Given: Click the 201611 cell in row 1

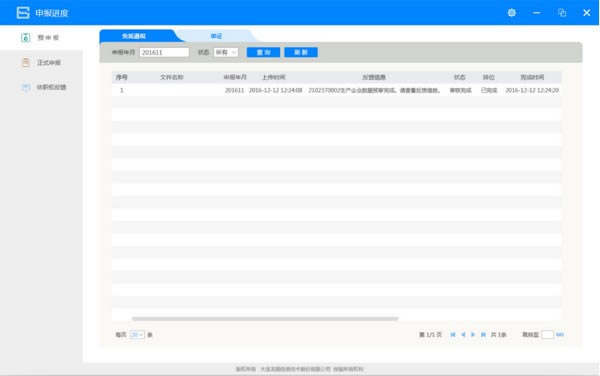Looking at the screenshot, I should [x=234, y=90].
